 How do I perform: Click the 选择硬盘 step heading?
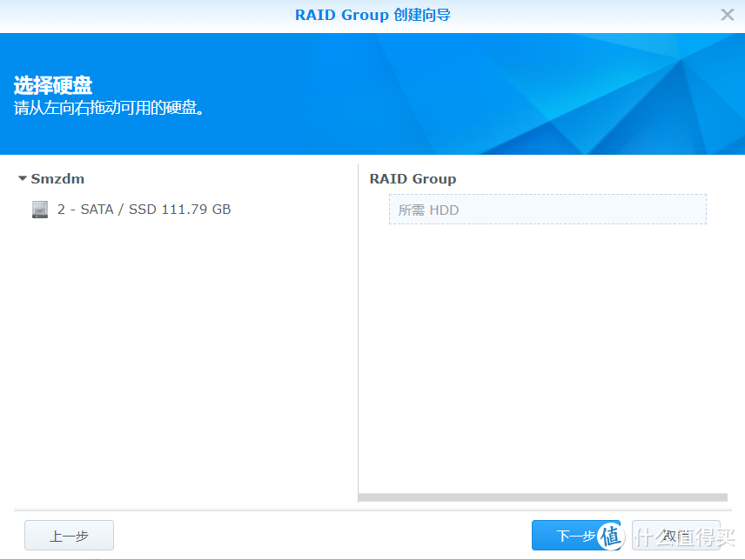[52, 86]
